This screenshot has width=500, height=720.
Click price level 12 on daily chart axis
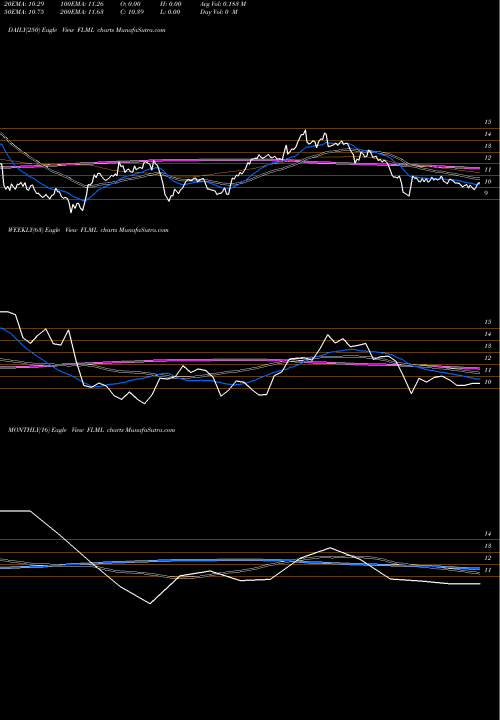tap(488, 158)
